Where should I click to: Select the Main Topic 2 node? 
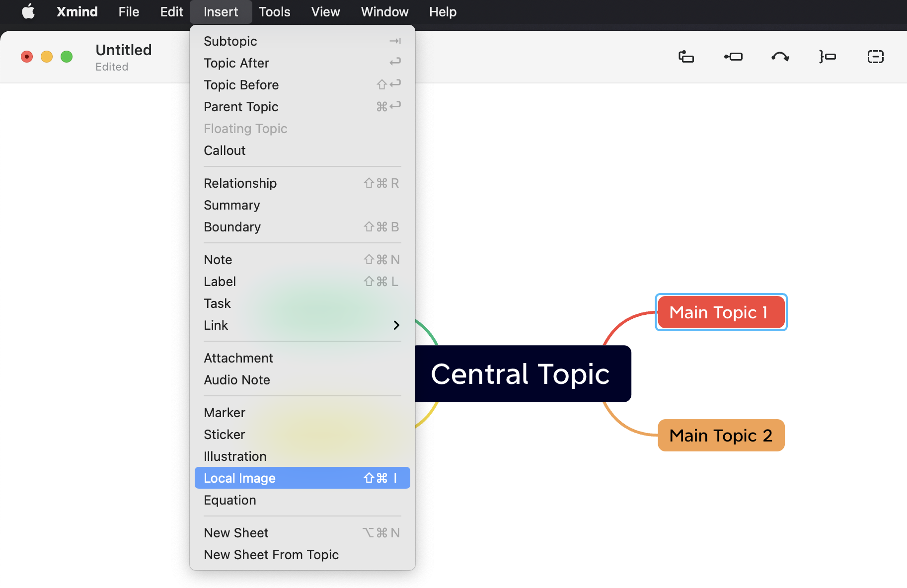click(721, 436)
